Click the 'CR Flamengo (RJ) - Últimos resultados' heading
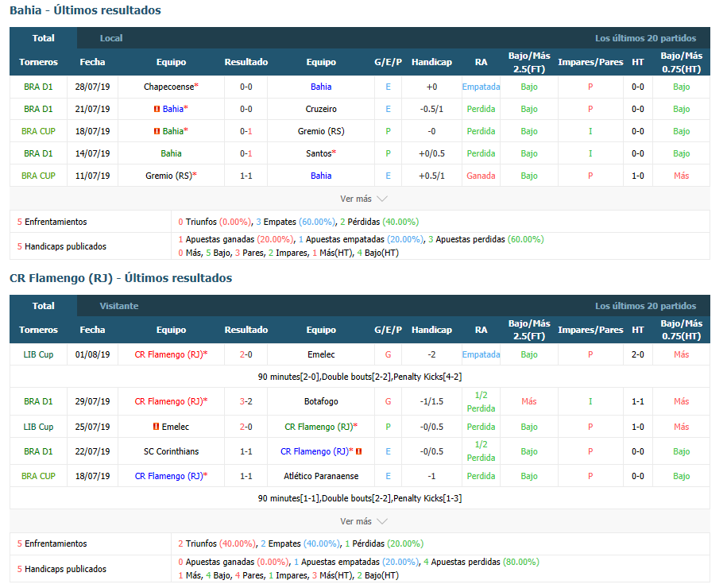 coord(121,278)
